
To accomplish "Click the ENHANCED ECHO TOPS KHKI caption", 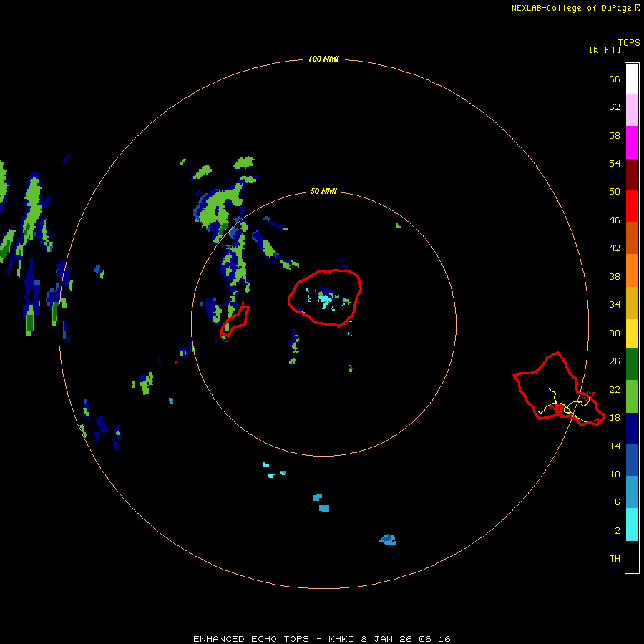I will 321,639.
